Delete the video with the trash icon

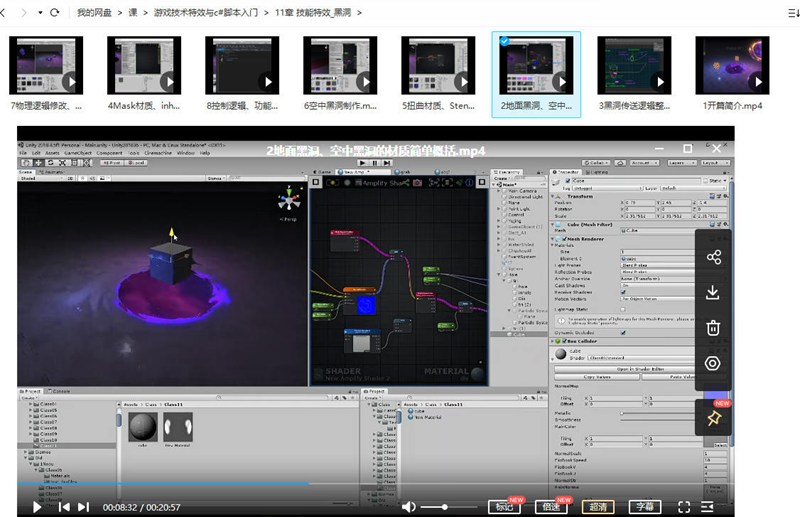(714, 328)
